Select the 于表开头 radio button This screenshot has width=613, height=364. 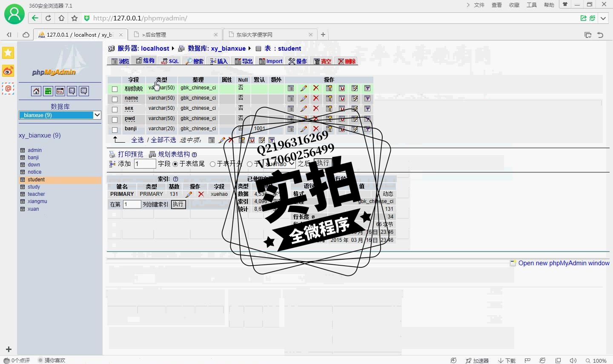(x=213, y=164)
